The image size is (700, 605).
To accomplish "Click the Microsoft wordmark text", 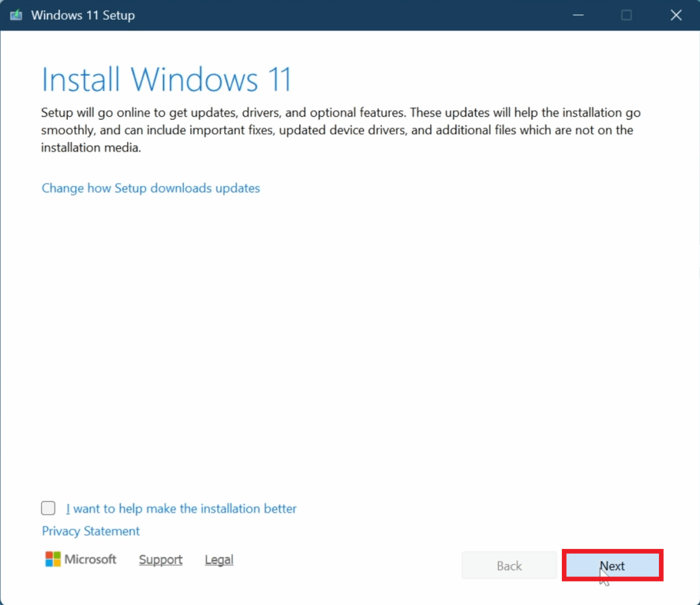I will coord(90,559).
